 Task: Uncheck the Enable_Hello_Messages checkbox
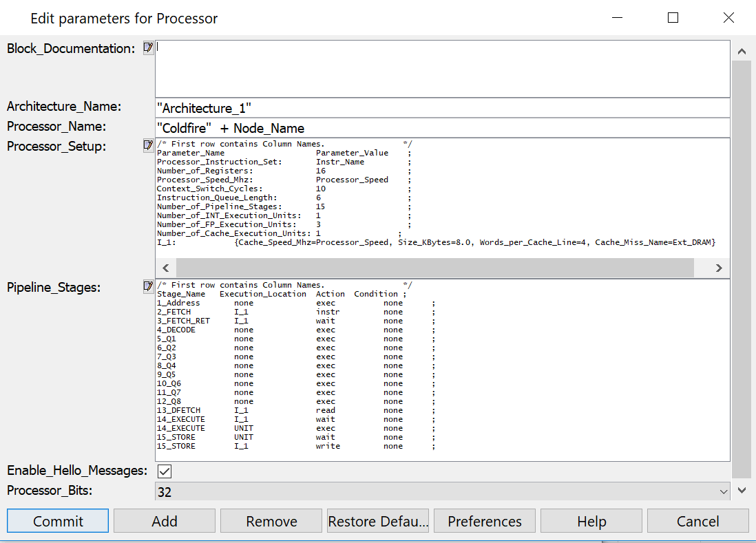165,471
